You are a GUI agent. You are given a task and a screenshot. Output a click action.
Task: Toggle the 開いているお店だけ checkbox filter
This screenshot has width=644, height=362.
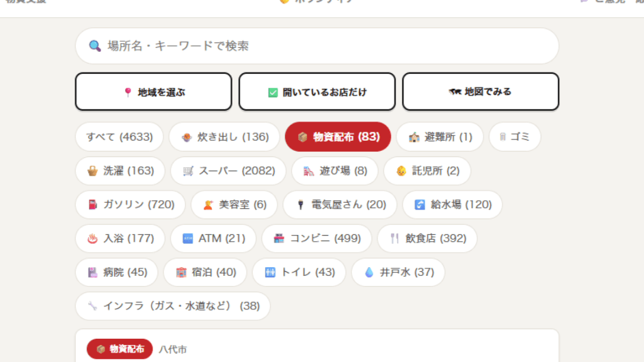(x=317, y=92)
